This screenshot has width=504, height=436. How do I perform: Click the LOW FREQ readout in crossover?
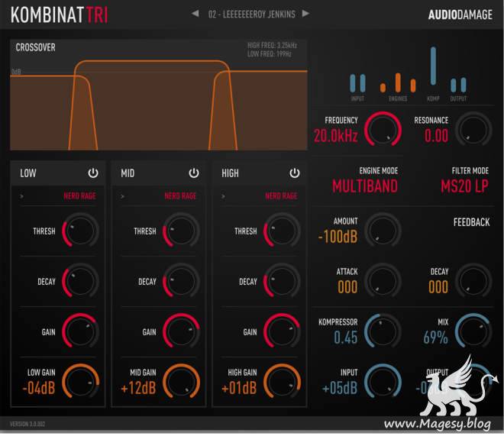coord(270,54)
